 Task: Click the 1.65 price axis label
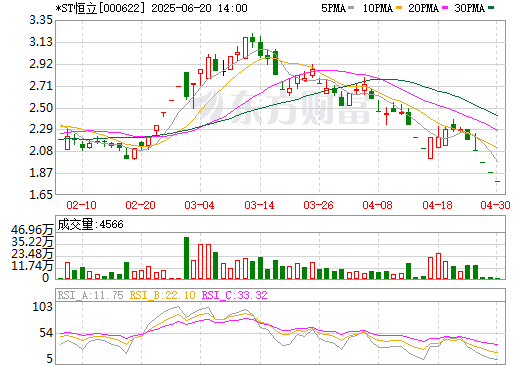[41, 195]
